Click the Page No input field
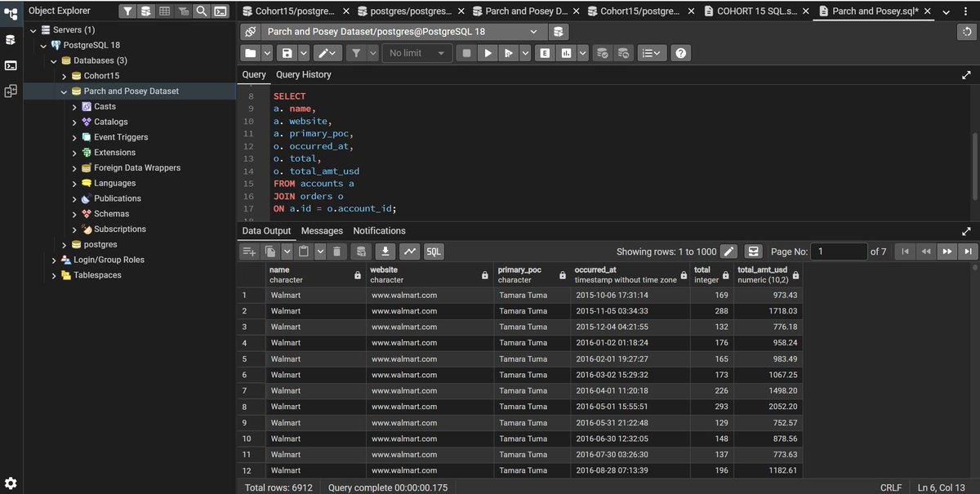This screenshot has width=980, height=494. (x=840, y=251)
